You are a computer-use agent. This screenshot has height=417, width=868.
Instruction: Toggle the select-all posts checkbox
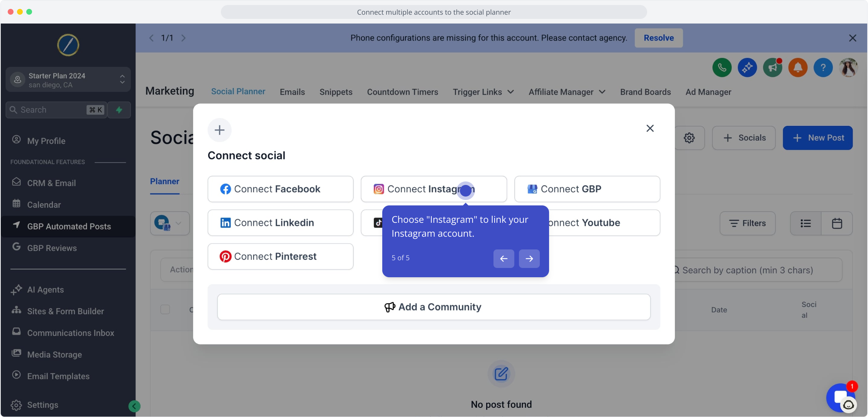tap(165, 310)
